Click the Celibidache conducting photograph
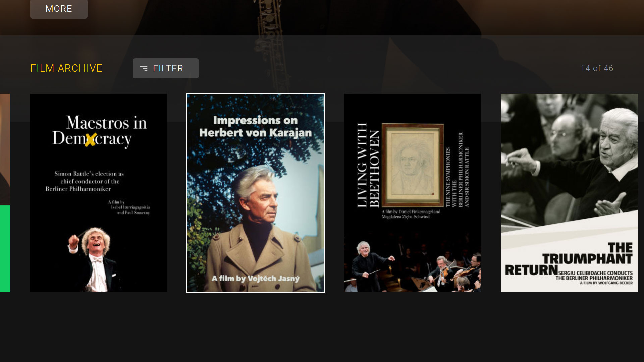The height and width of the screenshot is (362, 644). pyautogui.click(x=570, y=158)
